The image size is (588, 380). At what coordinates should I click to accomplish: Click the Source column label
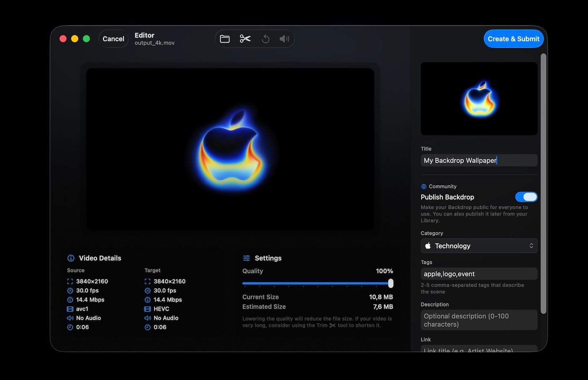tap(76, 270)
